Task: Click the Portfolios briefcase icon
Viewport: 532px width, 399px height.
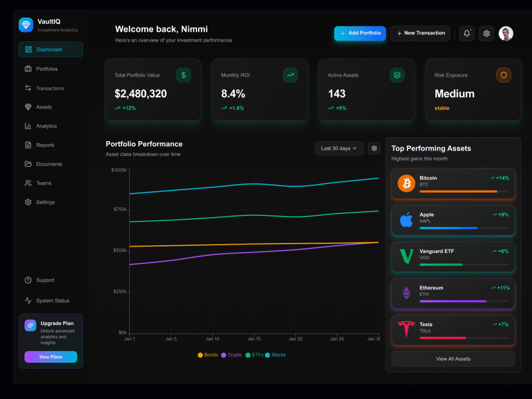Action: tap(28, 69)
